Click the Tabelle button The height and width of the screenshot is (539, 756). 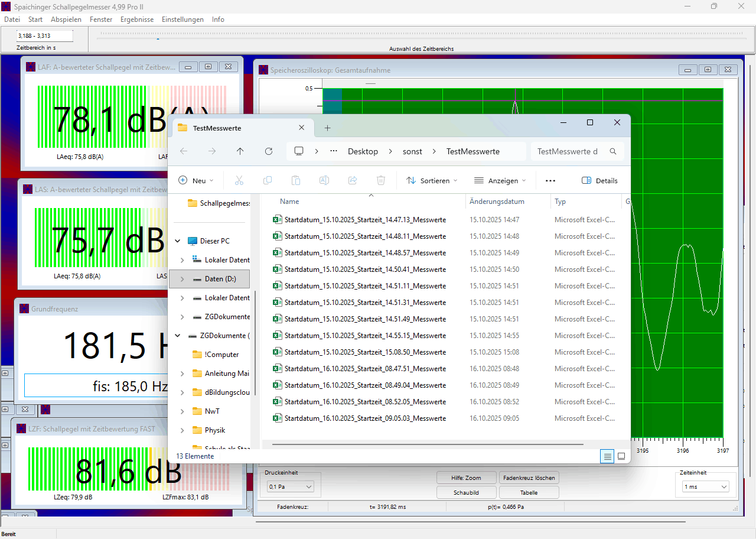(x=529, y=492)
